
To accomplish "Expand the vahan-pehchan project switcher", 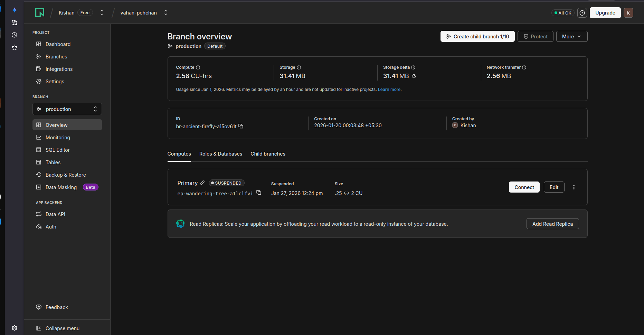I will coord(165,13).
